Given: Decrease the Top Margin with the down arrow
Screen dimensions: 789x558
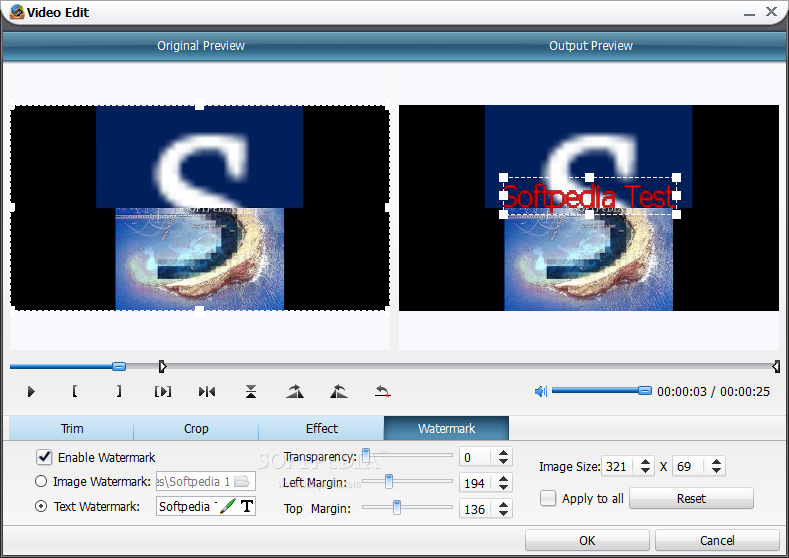Looking at the screenshot, I should tap(503, 513).
